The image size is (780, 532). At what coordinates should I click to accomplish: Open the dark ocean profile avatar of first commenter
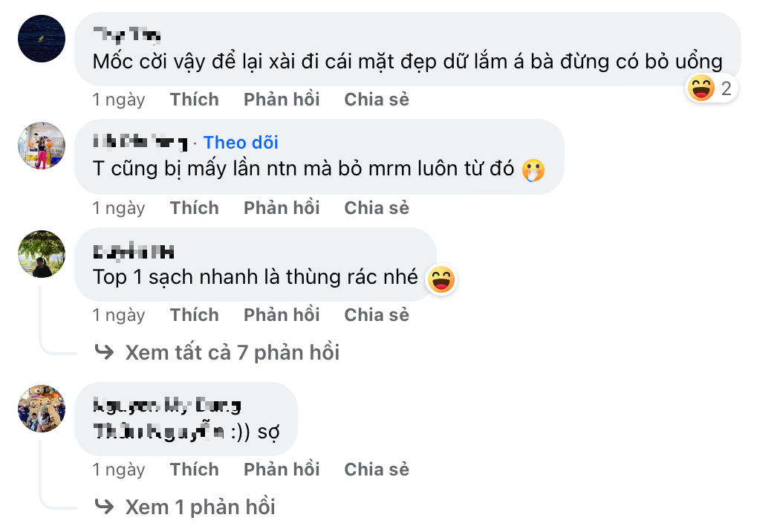pyautogui.click(x=42, y=38)
